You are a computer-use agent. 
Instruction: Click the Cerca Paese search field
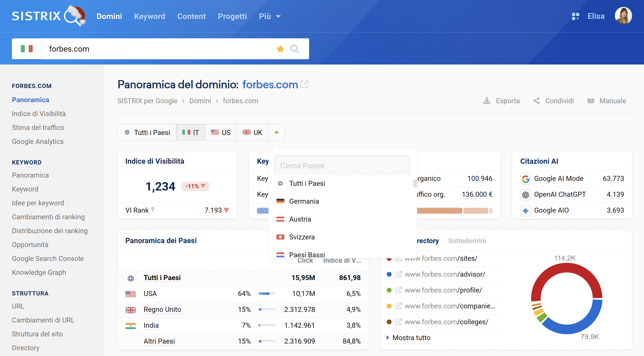[x=343, y=165]
